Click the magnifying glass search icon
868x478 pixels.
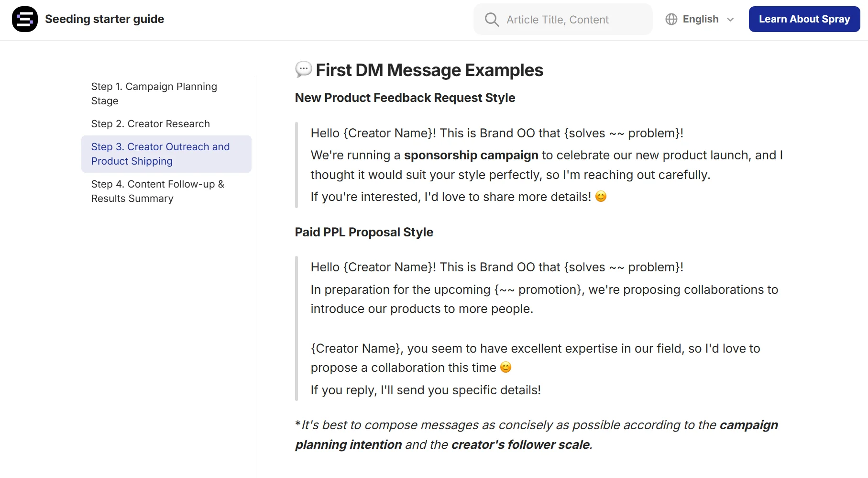(491, 20)
